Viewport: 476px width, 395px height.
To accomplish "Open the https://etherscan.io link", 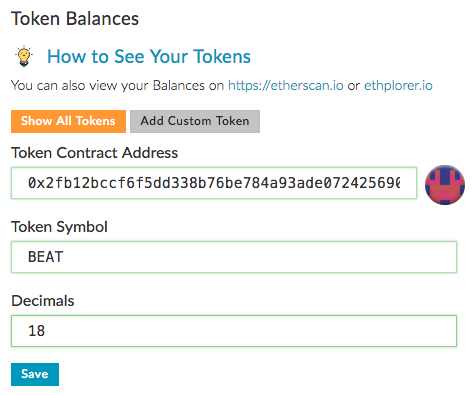I will click(x=286, y=86).
